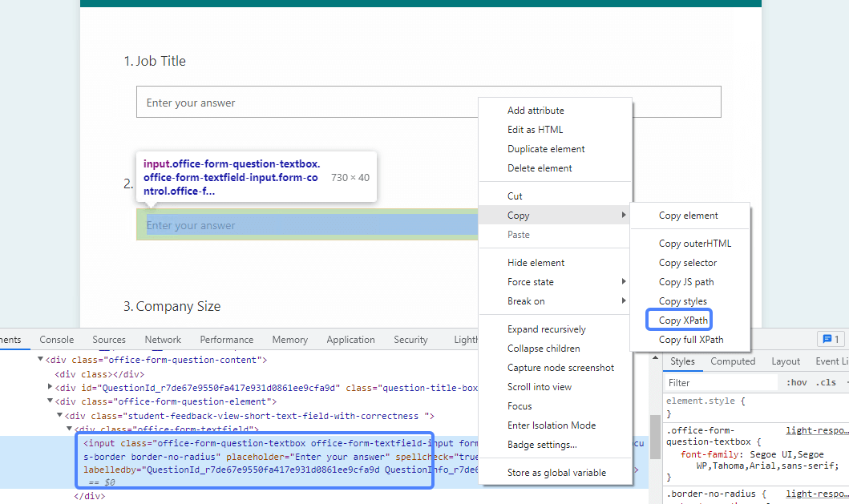Open the 'Copy' submenu entry
Image resolution: width=849 pixels, height=504 pixels.
click(555, 216)
